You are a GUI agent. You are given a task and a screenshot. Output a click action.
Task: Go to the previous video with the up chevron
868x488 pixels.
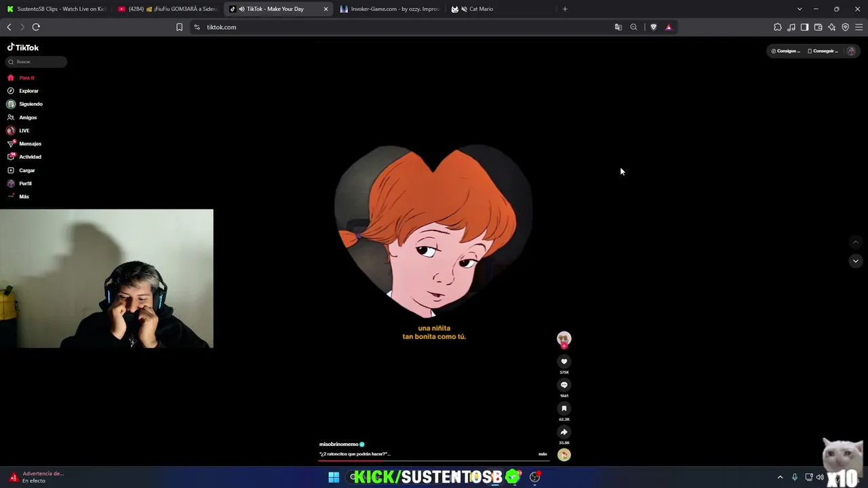(x=855, y=242)
